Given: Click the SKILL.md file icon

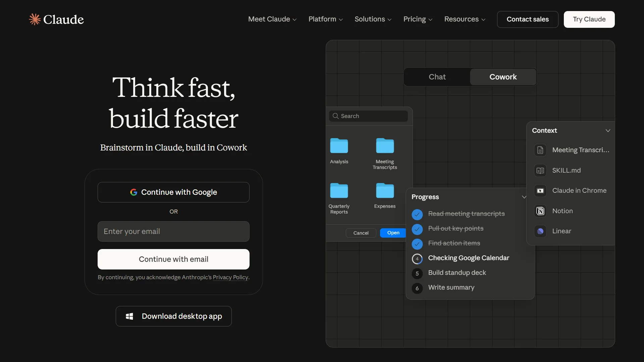Looking at the screenshot, I should click(x=540, y=171).
